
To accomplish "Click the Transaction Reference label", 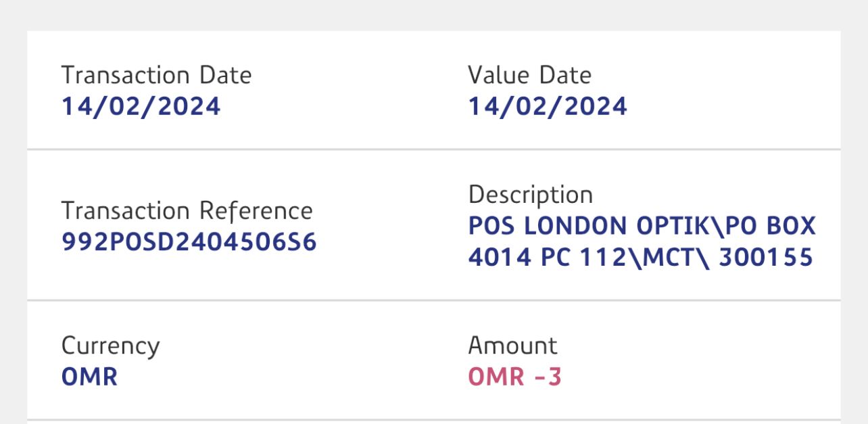I will 187,210.
